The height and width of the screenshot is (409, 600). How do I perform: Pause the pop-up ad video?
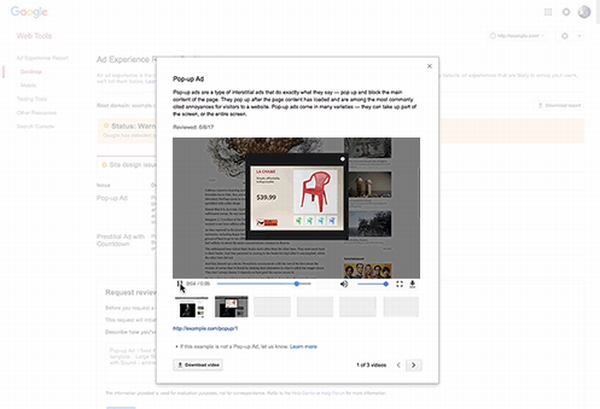pos(179,284)
